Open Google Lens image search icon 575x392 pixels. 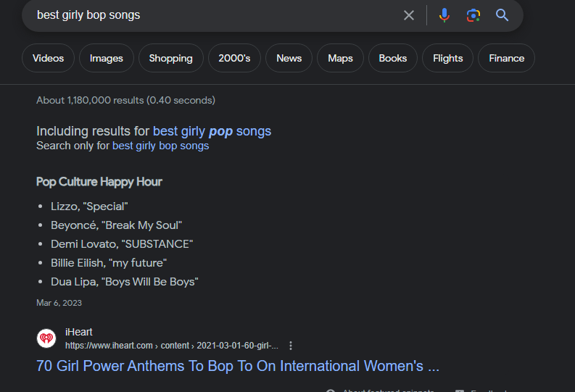point(473,15)
